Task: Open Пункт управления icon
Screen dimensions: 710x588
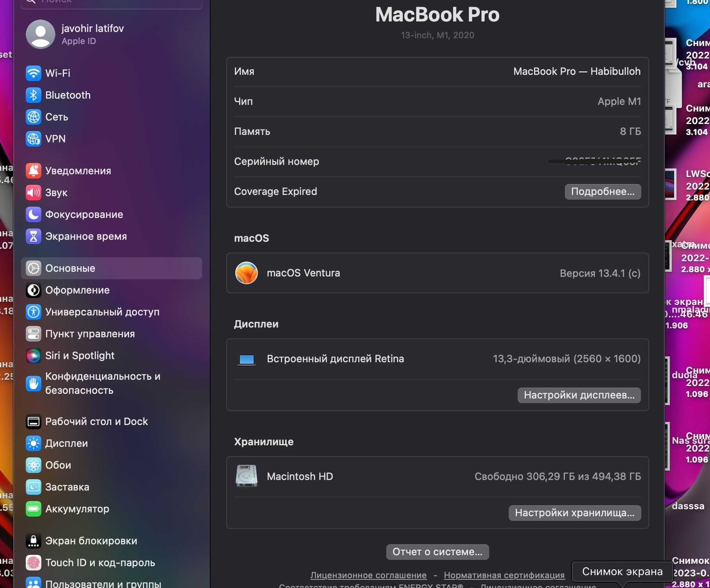Action: [x=34, y=334]
